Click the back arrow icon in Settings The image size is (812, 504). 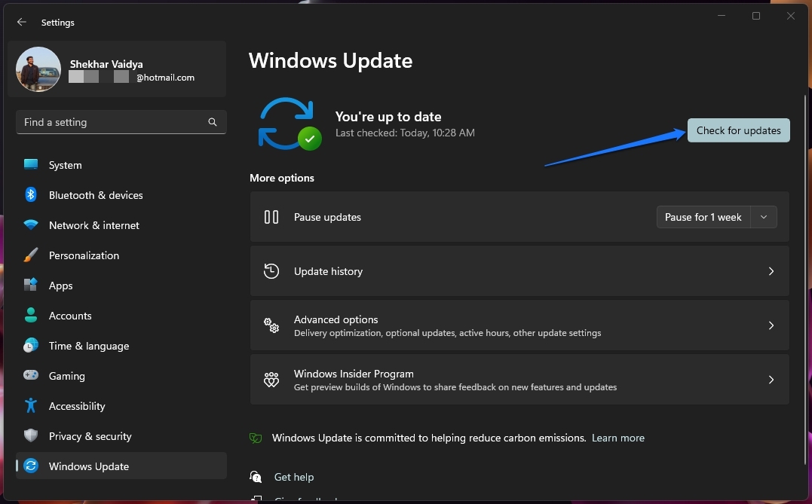click(x=21, y=23)
